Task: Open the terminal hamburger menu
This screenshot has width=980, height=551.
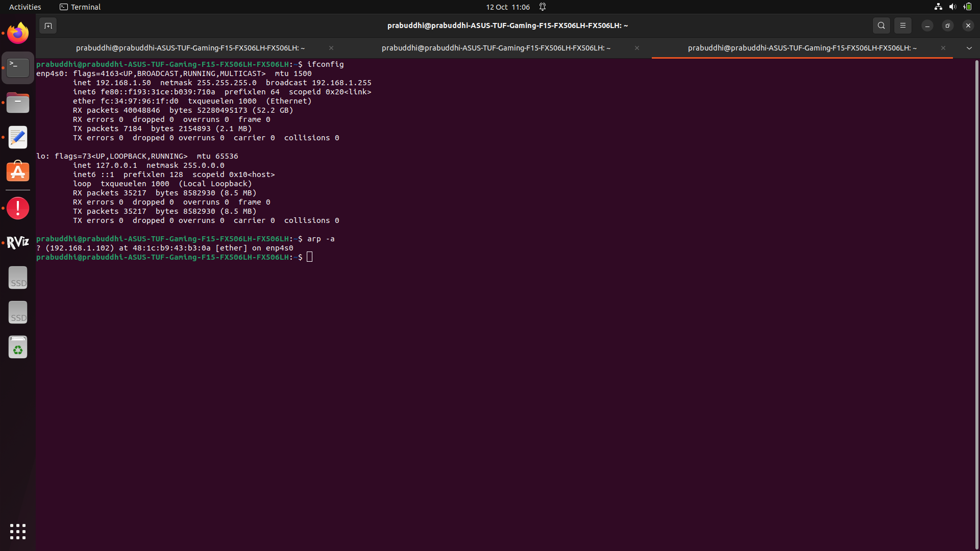Action: point(902,25)
